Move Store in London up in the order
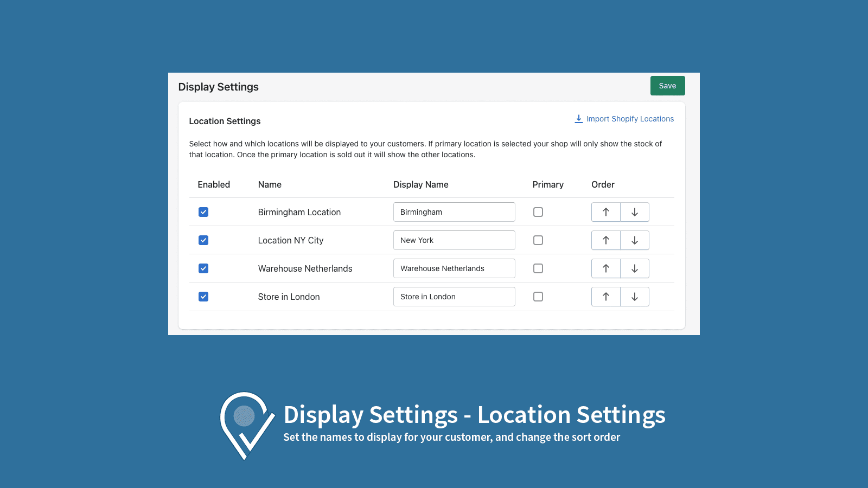This screenshot has width=868, height=488. [x=605, y=297]
